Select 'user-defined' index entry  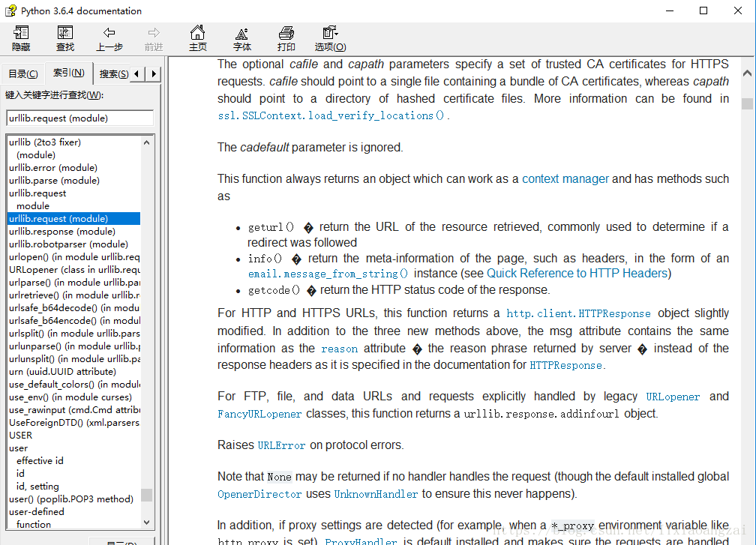click(37, 512)
